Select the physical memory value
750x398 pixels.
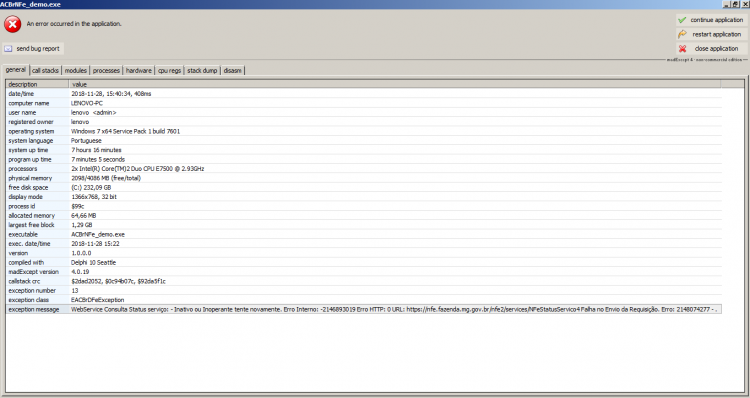(106, 178)
